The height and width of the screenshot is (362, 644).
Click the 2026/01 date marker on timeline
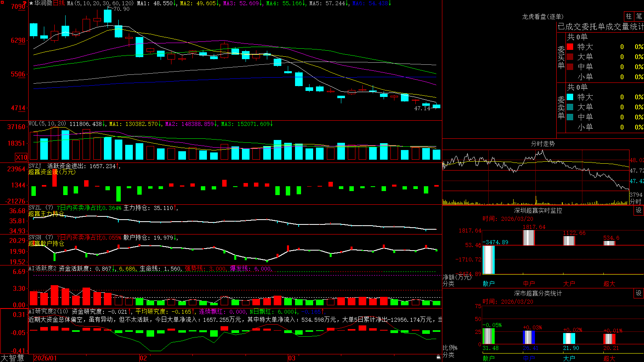tap(45, 358)
